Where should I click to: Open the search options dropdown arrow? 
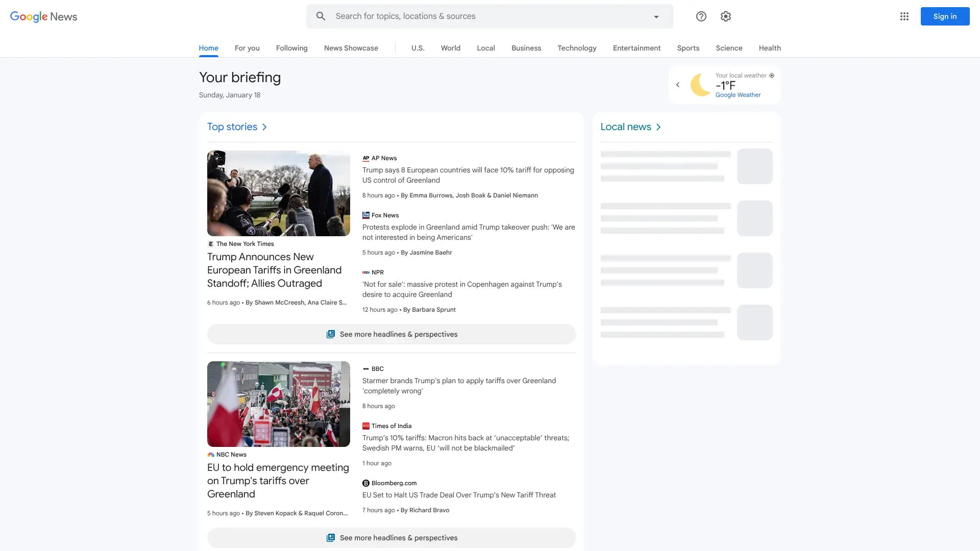point(656,17)
